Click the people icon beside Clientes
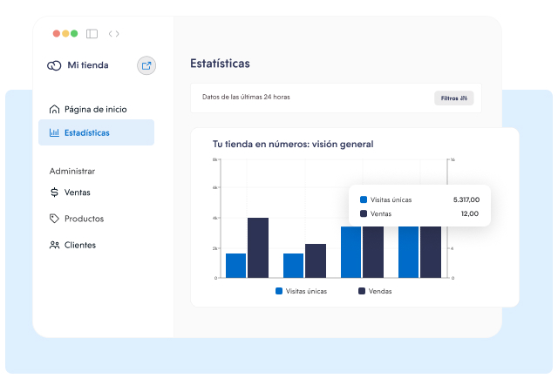This screenshot has height=392, width=558. tap(54, 245)
